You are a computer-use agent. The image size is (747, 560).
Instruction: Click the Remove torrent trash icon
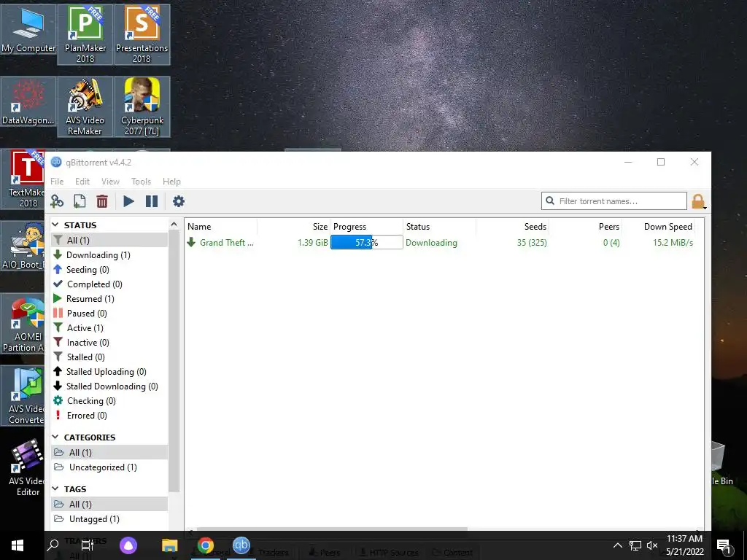tap(102, 201)
